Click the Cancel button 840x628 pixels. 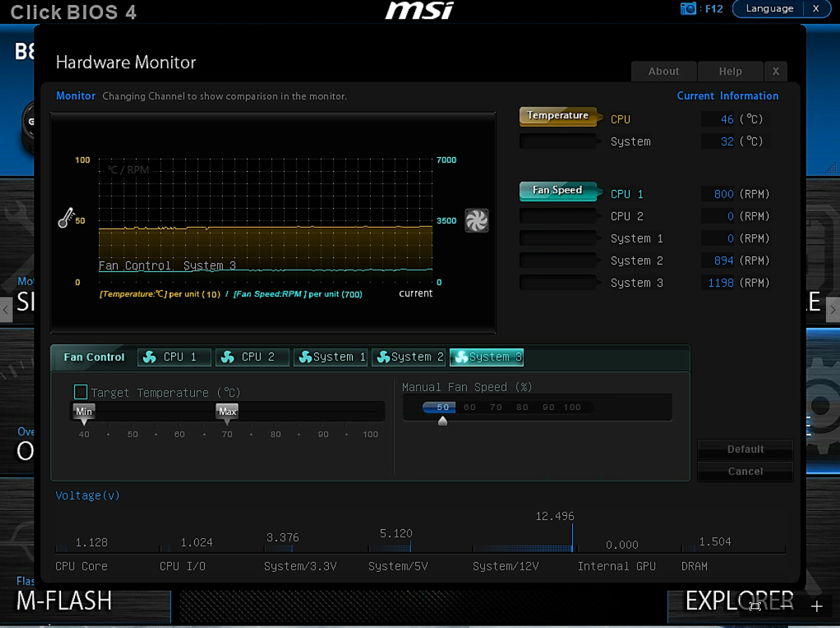pyautogui.click(x=745, y=471)
